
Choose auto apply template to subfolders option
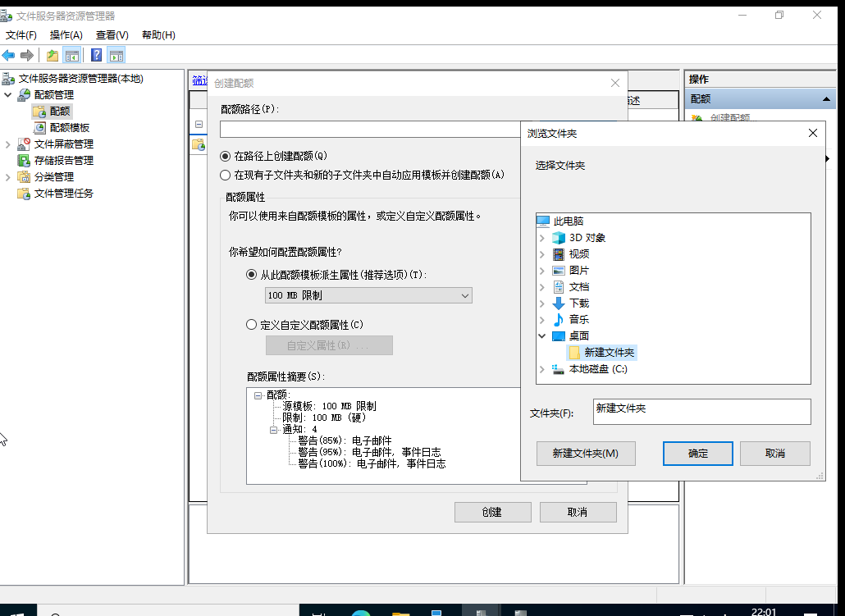[226, 176]
